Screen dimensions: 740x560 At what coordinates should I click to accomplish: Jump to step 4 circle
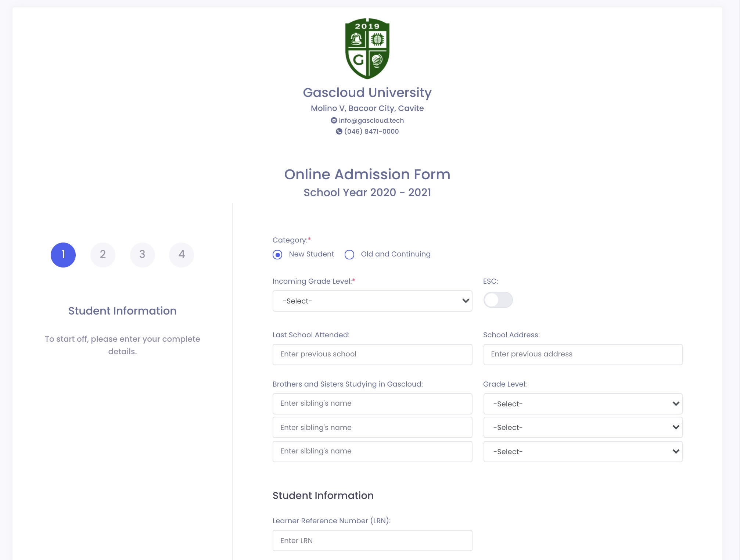coord(182,255)
